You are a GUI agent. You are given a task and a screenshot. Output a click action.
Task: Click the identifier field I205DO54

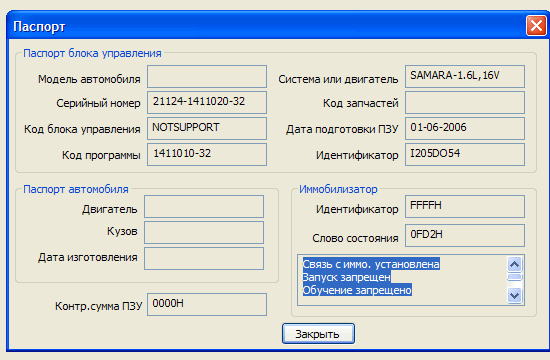(x=465, y=154)
